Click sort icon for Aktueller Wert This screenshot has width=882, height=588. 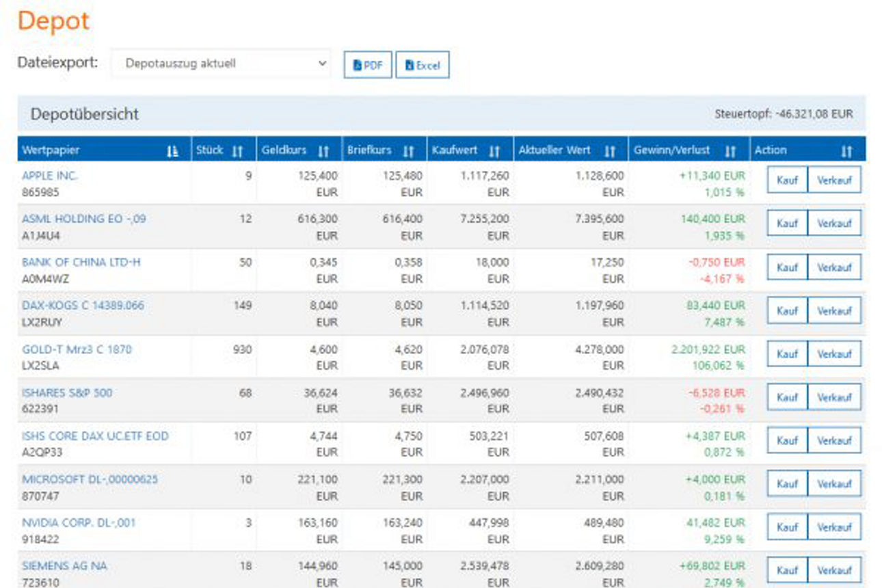pos(611,151)
